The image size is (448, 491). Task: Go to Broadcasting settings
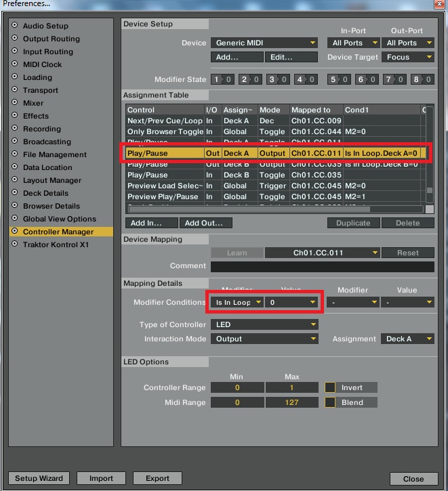pyautogui.click(x=47, y=142)
